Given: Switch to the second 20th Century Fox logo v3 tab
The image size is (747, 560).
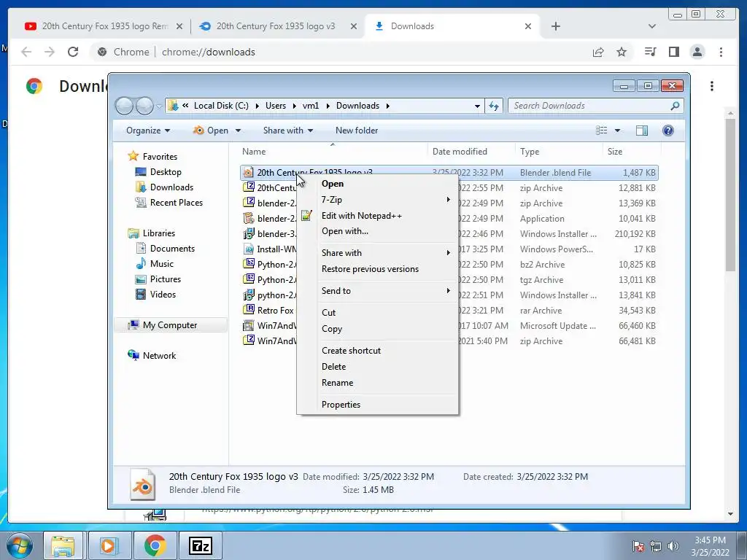Looking at the screenshot, I should point(275,26).
